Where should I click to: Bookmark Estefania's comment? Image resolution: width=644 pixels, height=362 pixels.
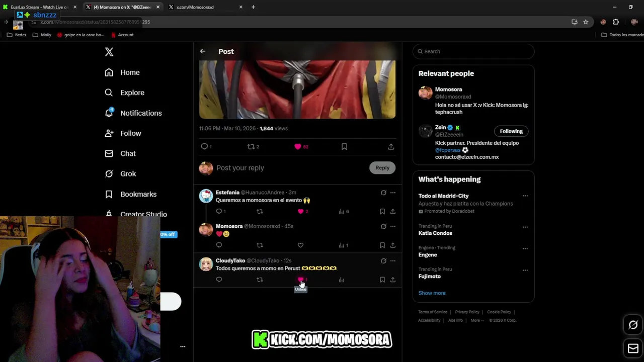[382, 211]
